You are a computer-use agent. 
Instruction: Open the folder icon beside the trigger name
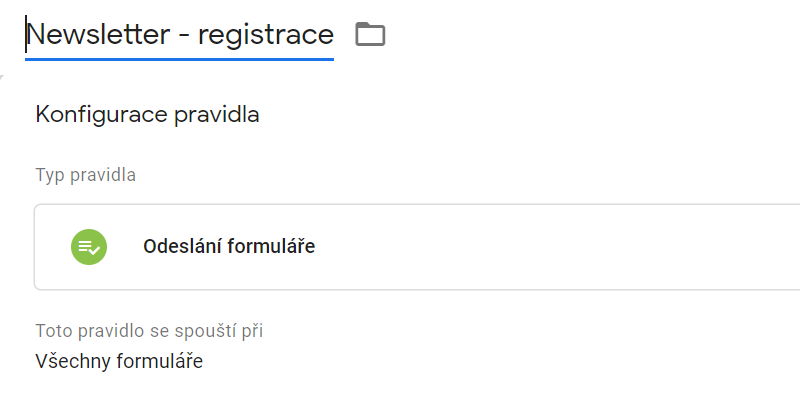pos(370,34)
